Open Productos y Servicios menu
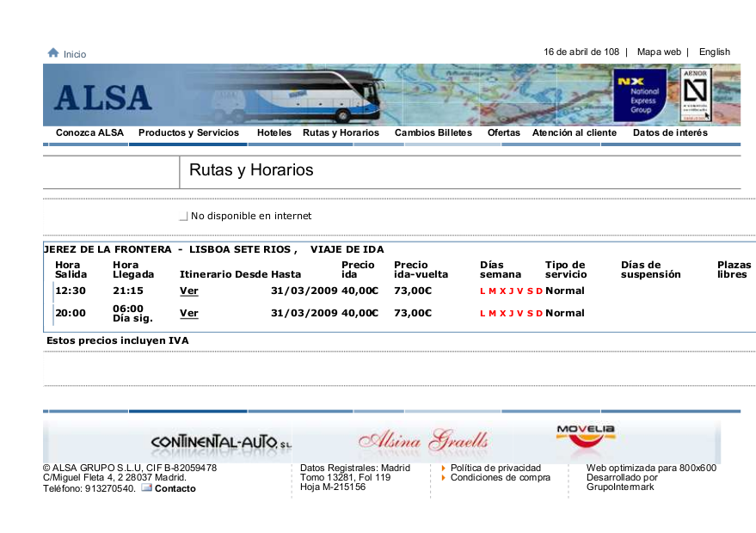 click(x=188, y=133)
